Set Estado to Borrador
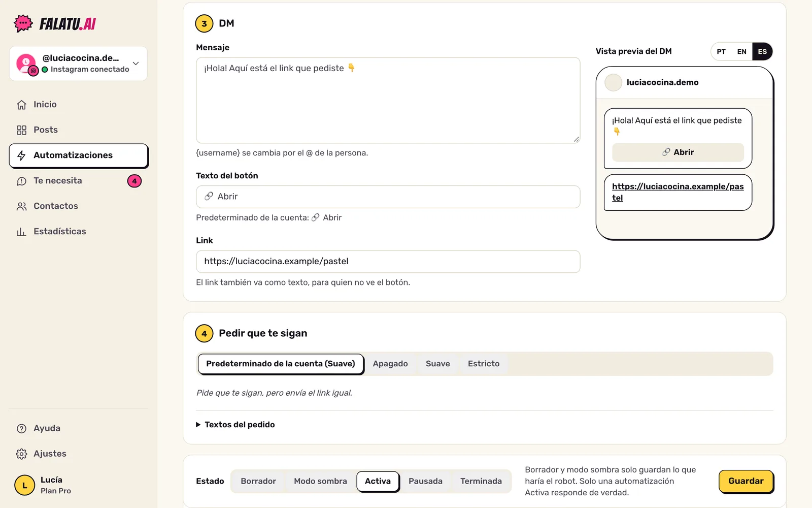Screen dimensions: 812x508 point(258,481)
